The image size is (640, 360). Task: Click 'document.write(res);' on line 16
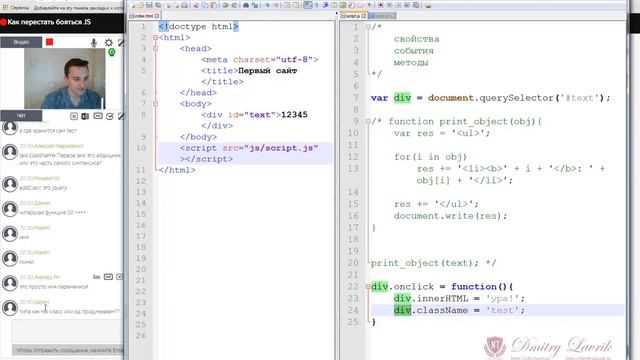click(450, 216)
